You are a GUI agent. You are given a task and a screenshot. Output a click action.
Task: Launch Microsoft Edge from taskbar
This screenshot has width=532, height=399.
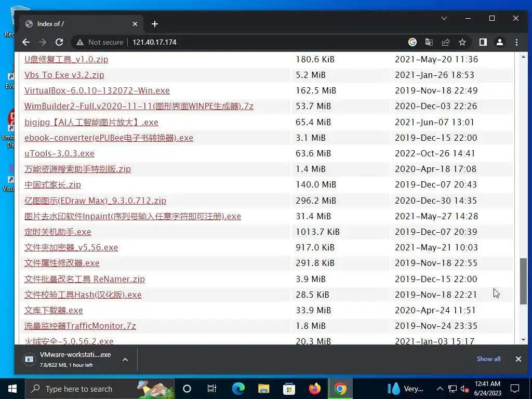pos(238,389)
